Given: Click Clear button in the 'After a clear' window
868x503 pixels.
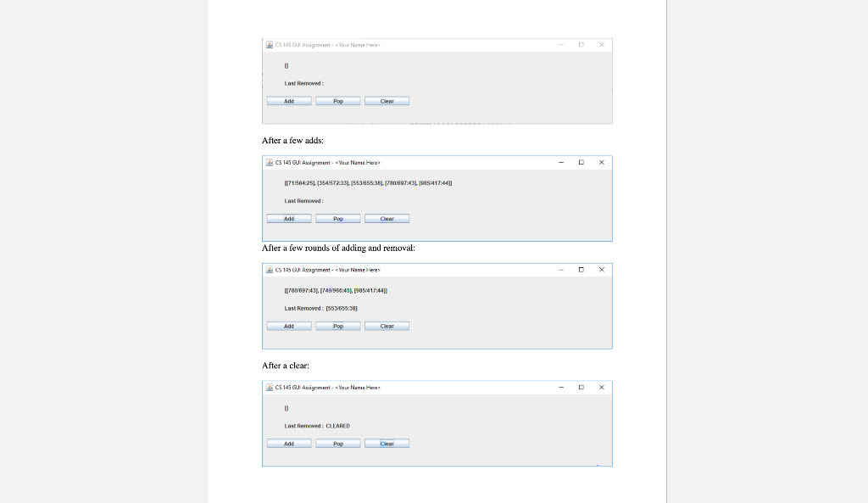Looking at the screenshot, I should (x=387, y=444).
